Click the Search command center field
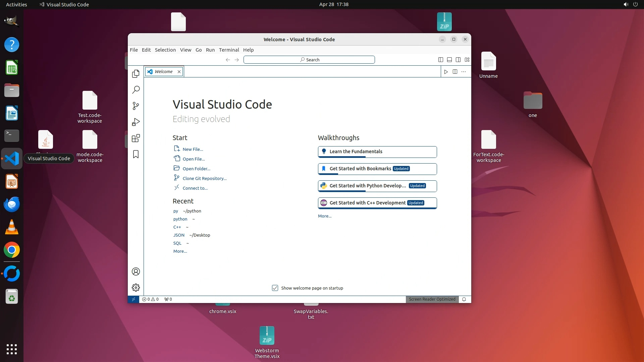 309,60
